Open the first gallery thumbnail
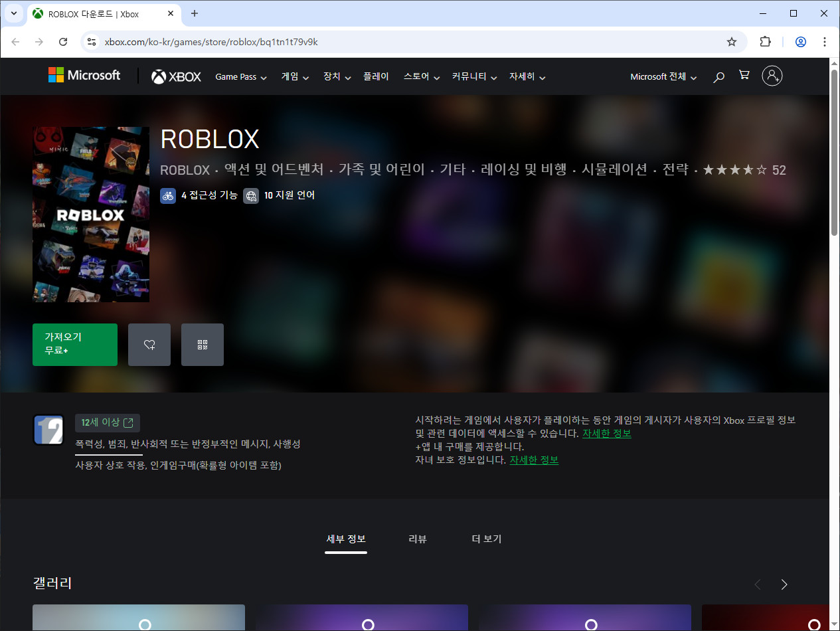Image resolution: width=840 pixels, height=631 pixels. pos(139,617)
